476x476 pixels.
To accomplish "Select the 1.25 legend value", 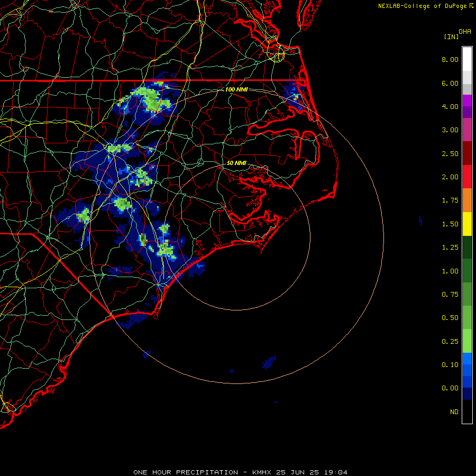I will point(450,248).
